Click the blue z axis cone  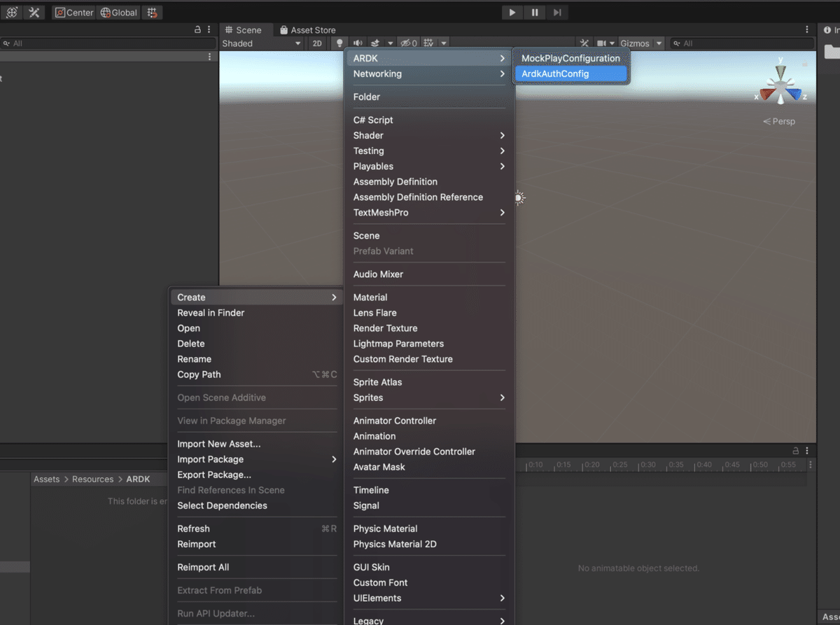pos(794,94)
